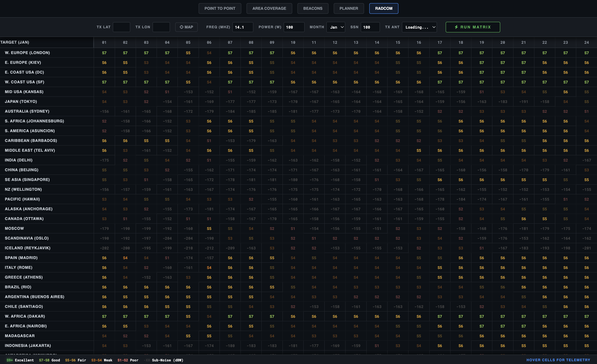
Task: Select the JAPAN (TOKYO) row label
Action: (x=21, y=101)
